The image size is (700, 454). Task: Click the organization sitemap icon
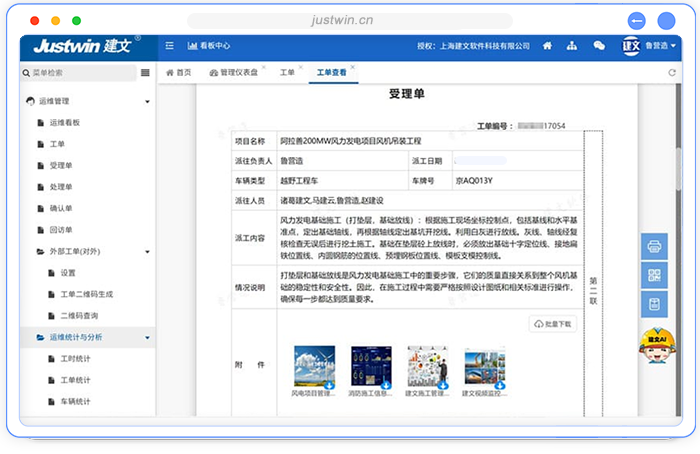point(572,46)
